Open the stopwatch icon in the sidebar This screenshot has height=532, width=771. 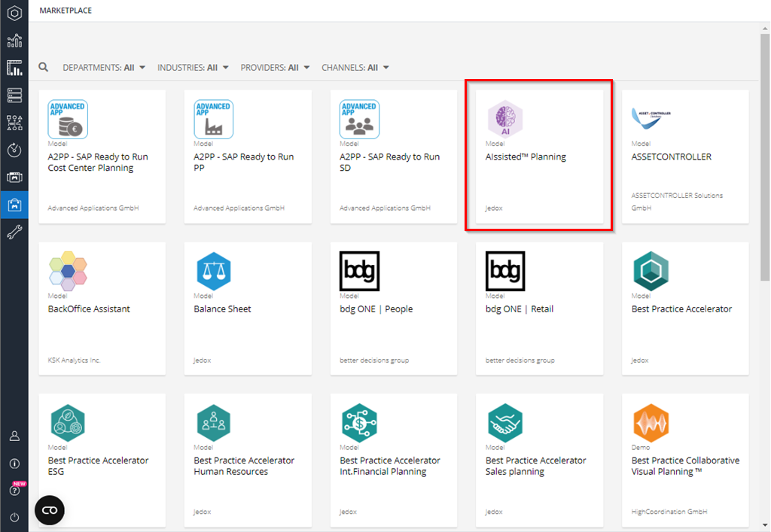coord(14,150)
